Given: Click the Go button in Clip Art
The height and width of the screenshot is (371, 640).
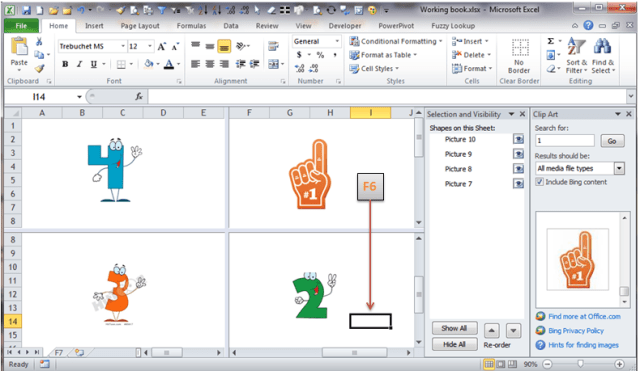Looking at the screenshot, I should point(612,141).
